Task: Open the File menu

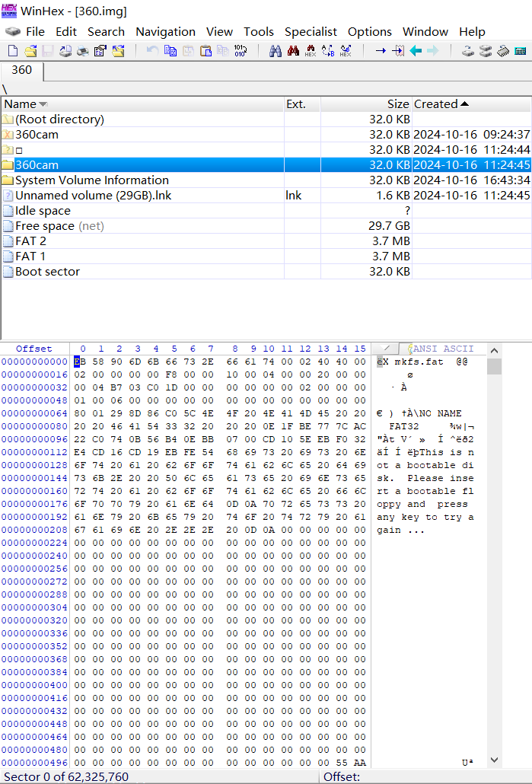Action: (35, 32)
